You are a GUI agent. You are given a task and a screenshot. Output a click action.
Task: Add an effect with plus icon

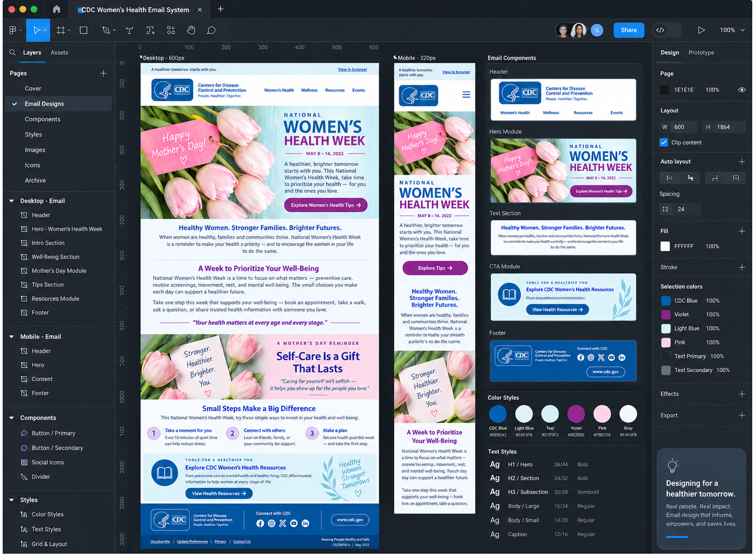[x=742, y=394]
